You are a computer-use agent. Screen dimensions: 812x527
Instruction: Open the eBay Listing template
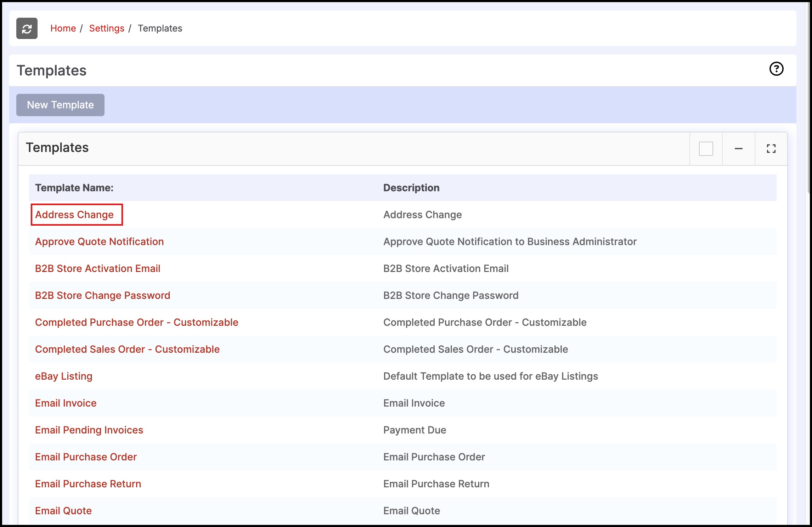tap(63, 376)
